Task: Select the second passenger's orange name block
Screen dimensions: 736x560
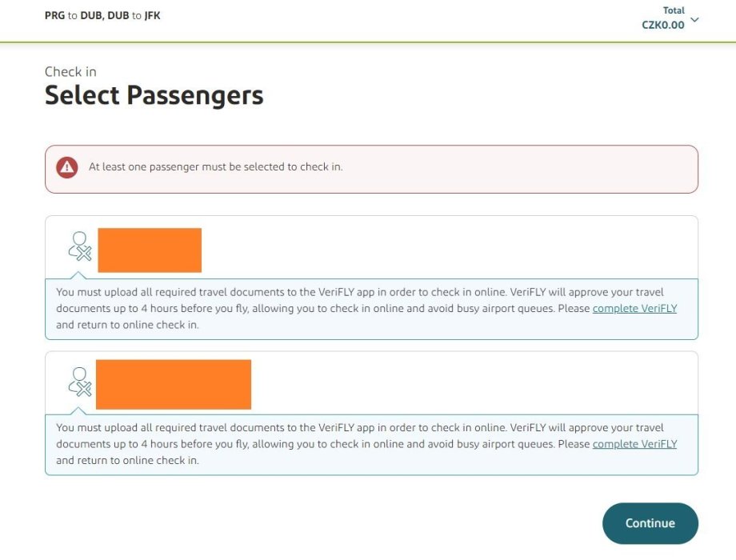Action: (173, 384)
